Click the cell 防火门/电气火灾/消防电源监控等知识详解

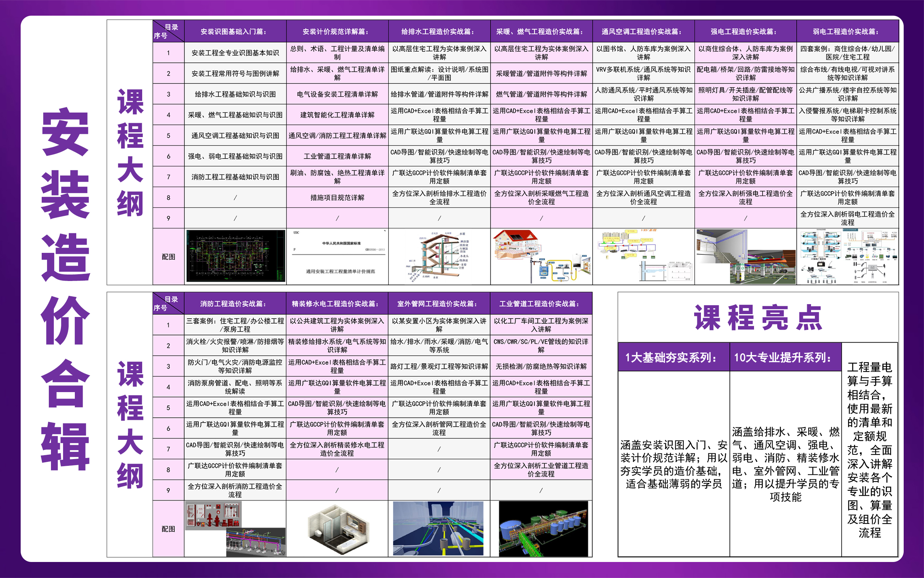point(235,366)
